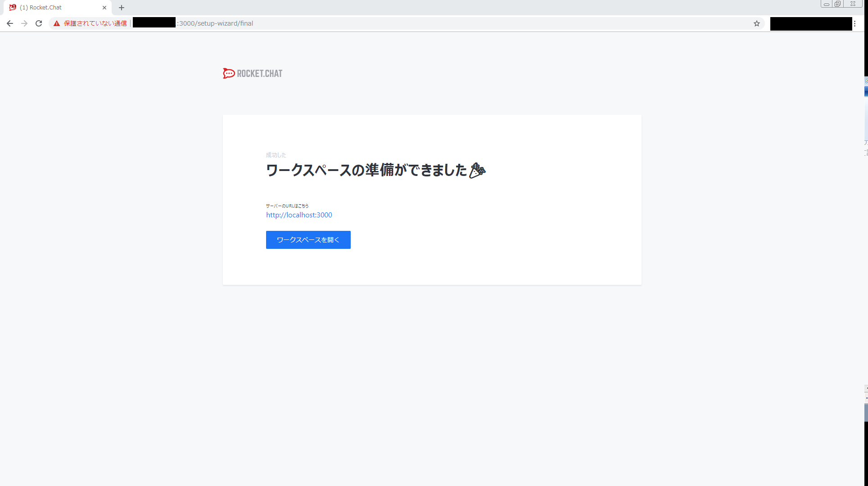This screenshot has height=486, width=868.
Task: Bookmark this page with the star icon
Action: point(757,23)
